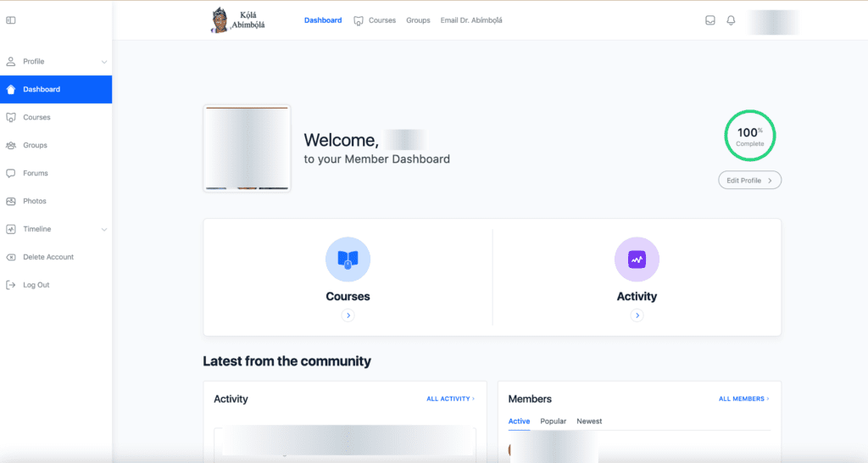Viewport: 868px width, 463px height.
Task: Click the Edit Profile button
Action: pos(749,180)
